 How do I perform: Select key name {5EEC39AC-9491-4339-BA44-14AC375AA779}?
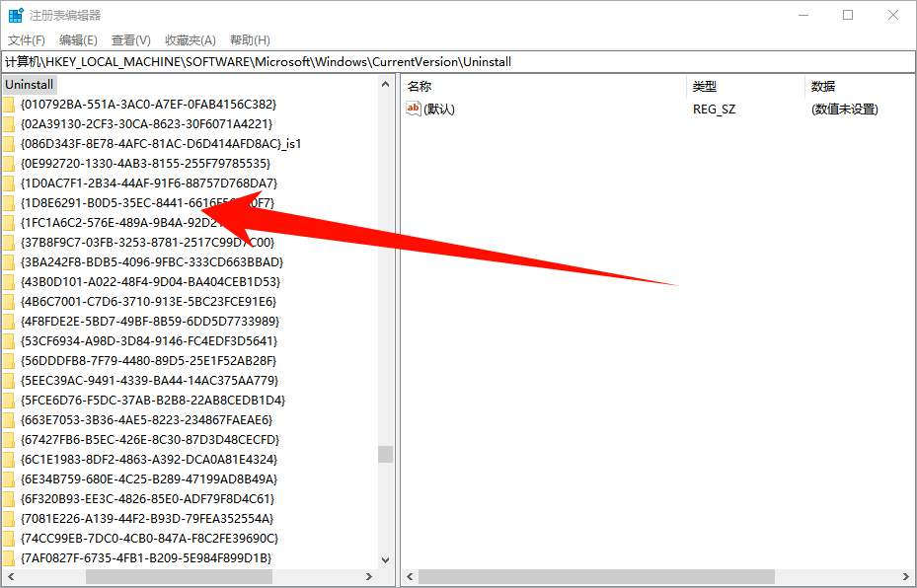150,381
